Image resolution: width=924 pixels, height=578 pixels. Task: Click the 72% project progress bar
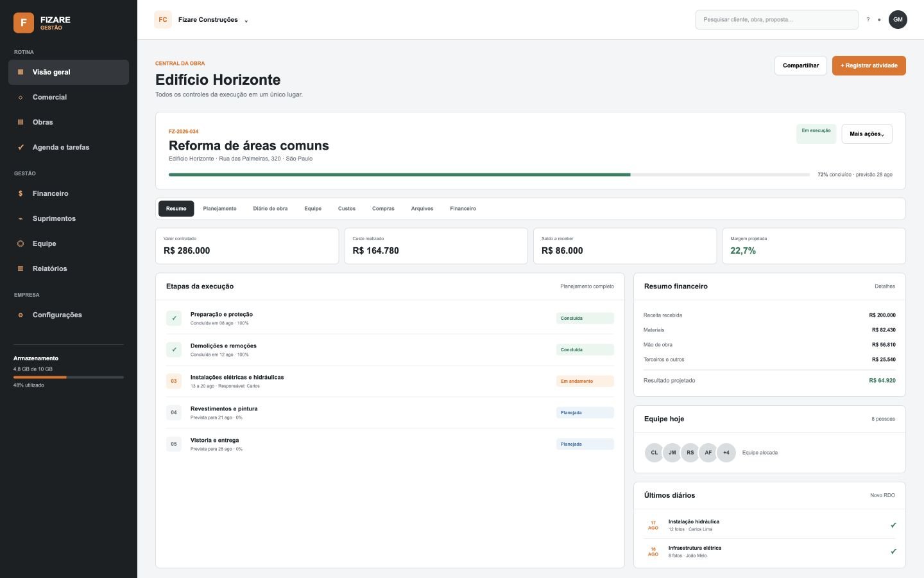pyautogui.click(x=489, y=175)
